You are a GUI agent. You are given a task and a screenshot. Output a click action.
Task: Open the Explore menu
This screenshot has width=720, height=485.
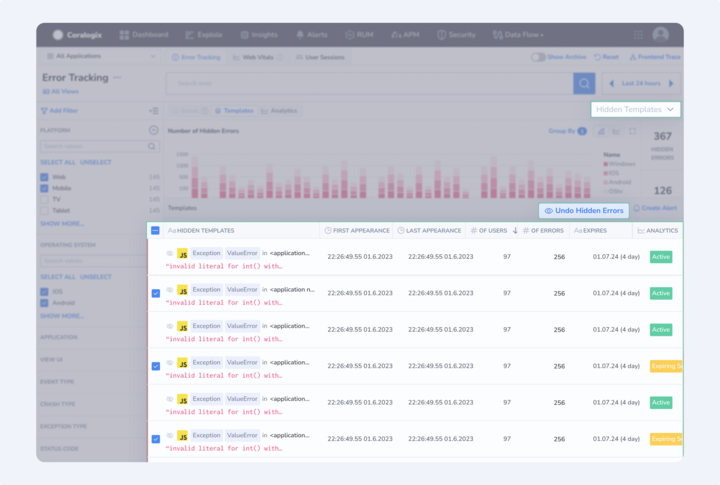(204, 35)
